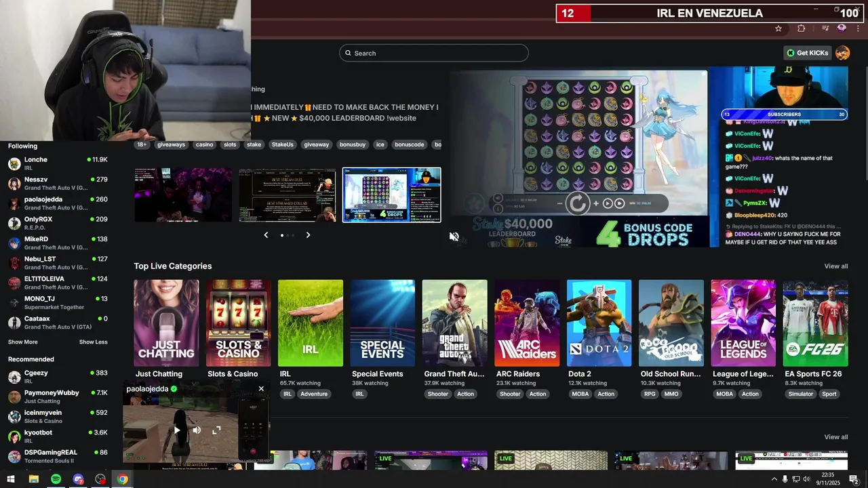Show hidden system tray icons
This screenshot has height=488, width=868.
[x=774, y=479]
